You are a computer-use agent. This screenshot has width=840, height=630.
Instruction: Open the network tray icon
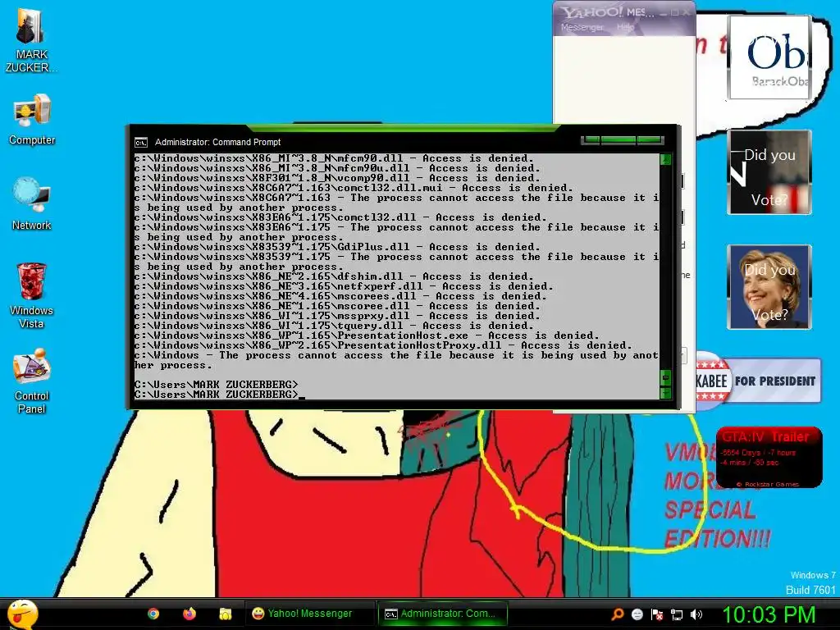point(677,614)
